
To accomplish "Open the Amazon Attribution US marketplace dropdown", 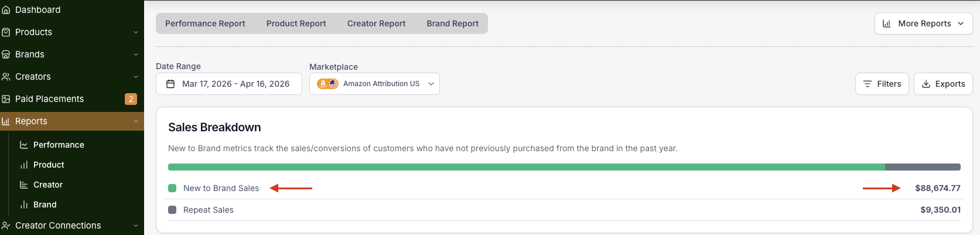I will click(x=374, y=84).
